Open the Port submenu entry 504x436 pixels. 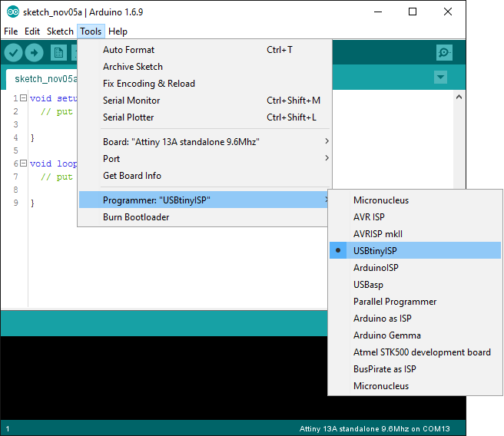click(205, 159)
